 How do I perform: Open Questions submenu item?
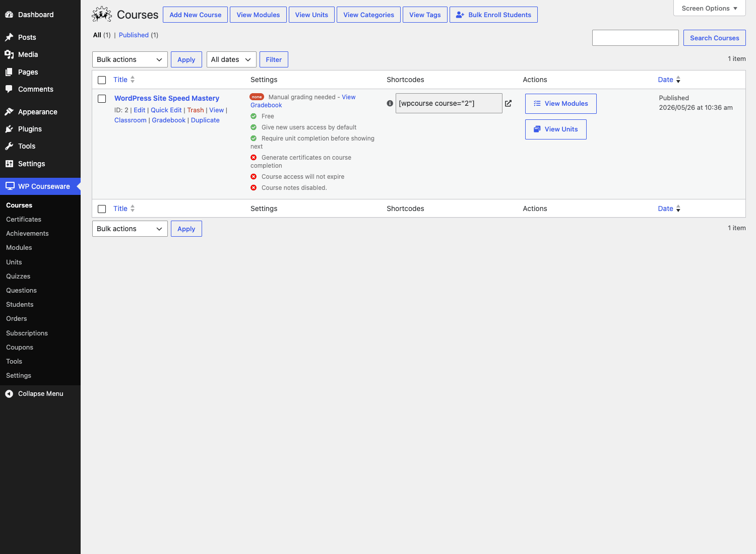21,291
